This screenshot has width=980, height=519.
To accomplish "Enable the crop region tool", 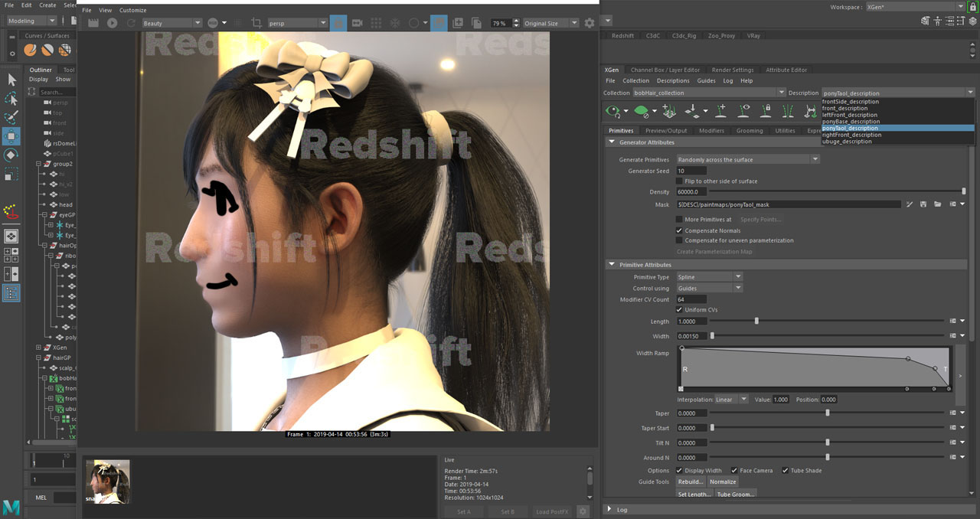I will click(256, 23).
